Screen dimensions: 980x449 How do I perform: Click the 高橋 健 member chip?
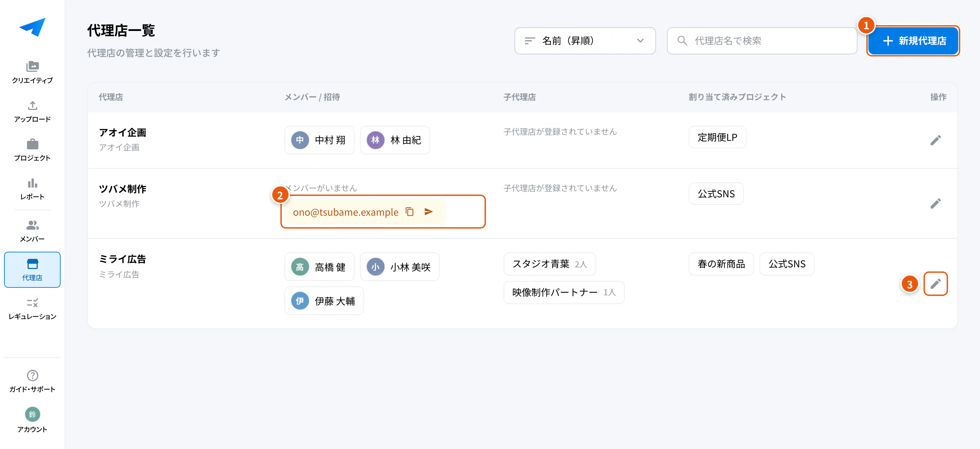point(319,267)
